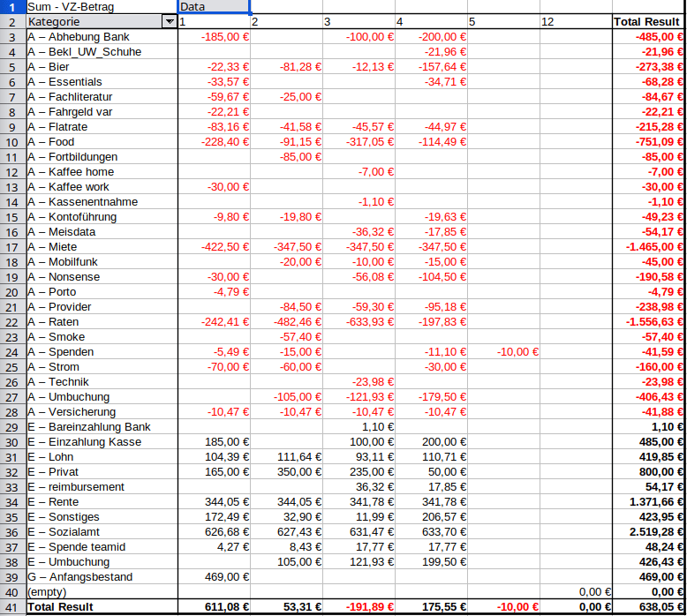Viewport: 687px width, 616px height.
Task: Select row header 1
Action: click(x=12, y=6)
